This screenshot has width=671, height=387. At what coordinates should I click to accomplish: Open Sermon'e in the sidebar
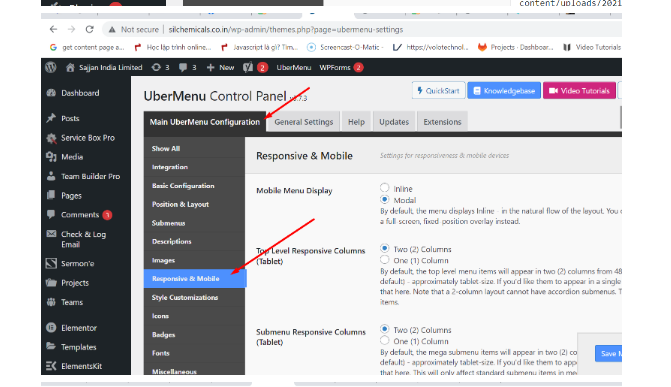[x=77, y=263]
